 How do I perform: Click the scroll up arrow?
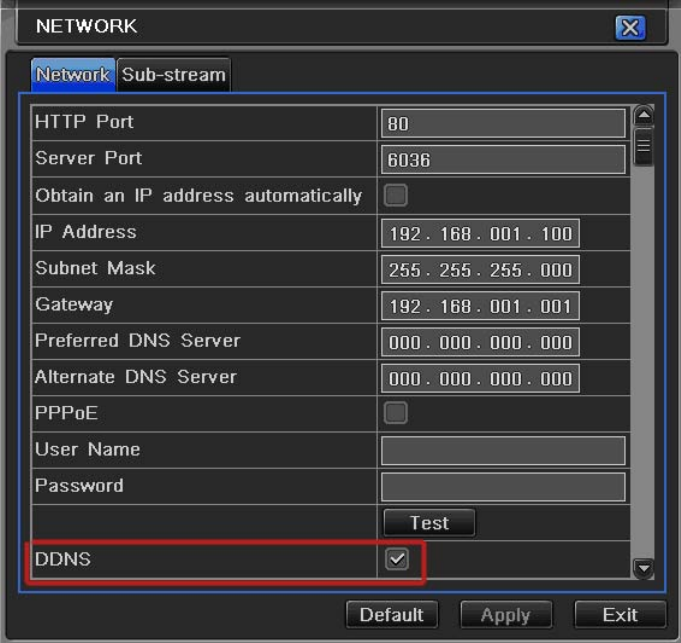(x=644, y=115)
